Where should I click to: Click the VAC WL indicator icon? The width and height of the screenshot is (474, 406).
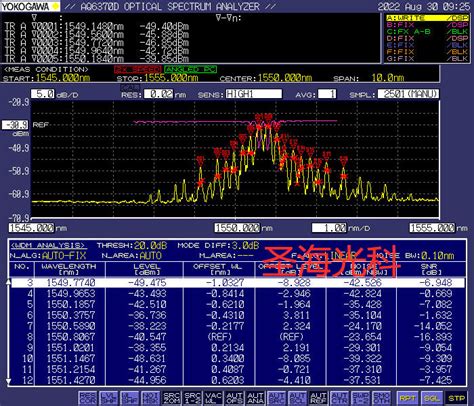coord(213,398)
